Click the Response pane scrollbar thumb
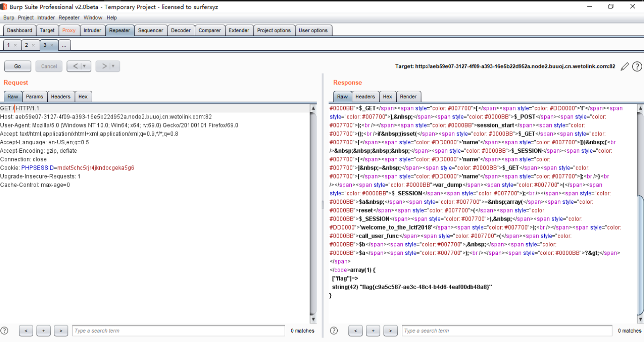Viewport: 644px width, 342px height. click(x=640, y=255)
